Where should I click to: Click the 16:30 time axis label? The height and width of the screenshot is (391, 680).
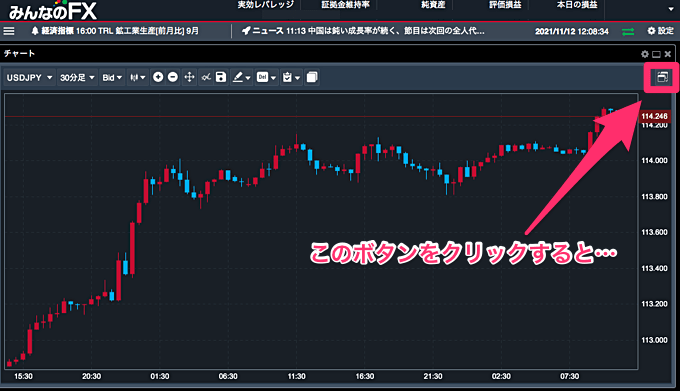click(365, 376)
